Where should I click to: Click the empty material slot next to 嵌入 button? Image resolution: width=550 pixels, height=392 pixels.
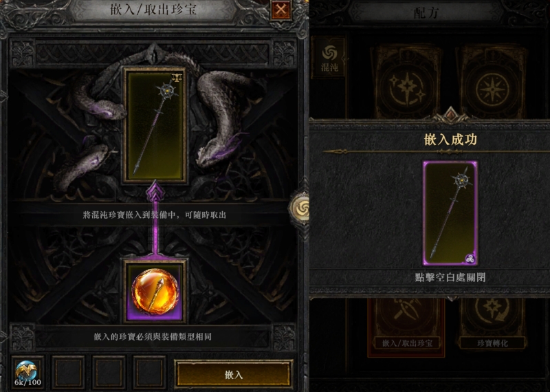coord(149,372)
